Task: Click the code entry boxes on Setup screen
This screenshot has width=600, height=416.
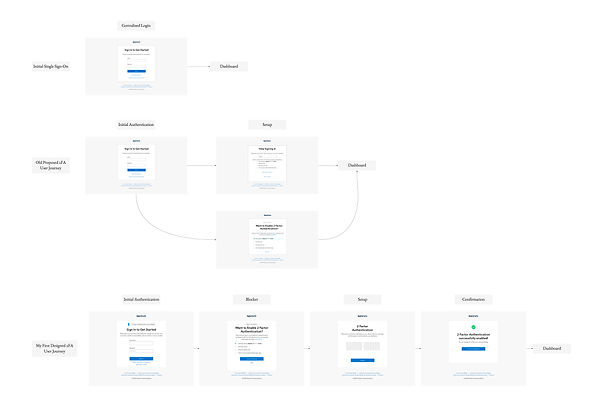Action: [363, 346]
